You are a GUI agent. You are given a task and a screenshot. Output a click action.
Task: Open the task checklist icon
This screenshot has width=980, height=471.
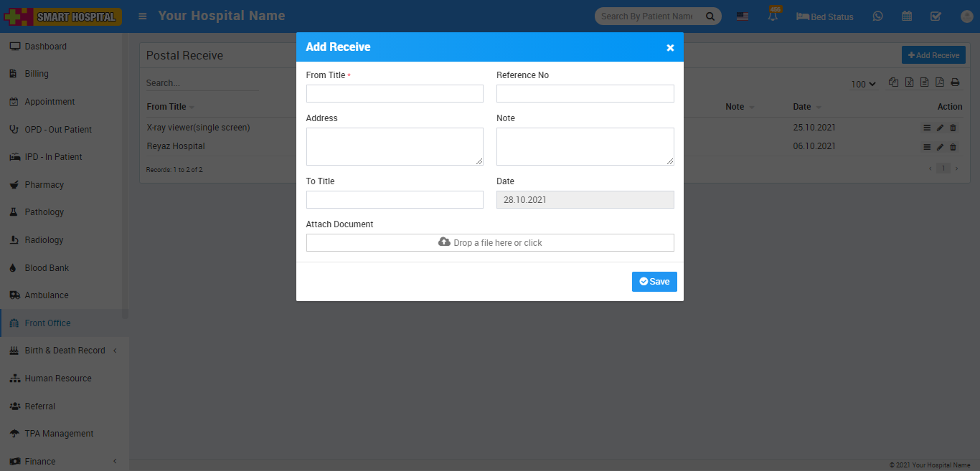(936, 16)
